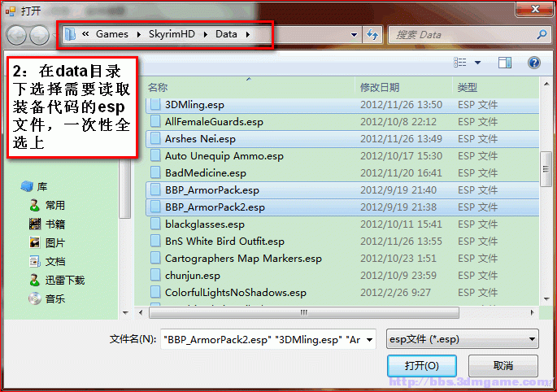Screen dimensions: 557x392
Task: Click the 取消 button
Action: pyautogui.click(x=503, y=365)
